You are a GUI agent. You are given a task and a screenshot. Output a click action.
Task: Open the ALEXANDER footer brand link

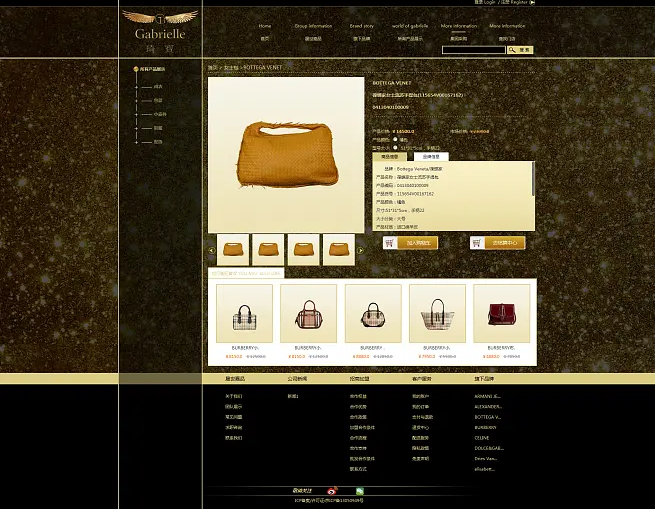click(x=488, y=407)
